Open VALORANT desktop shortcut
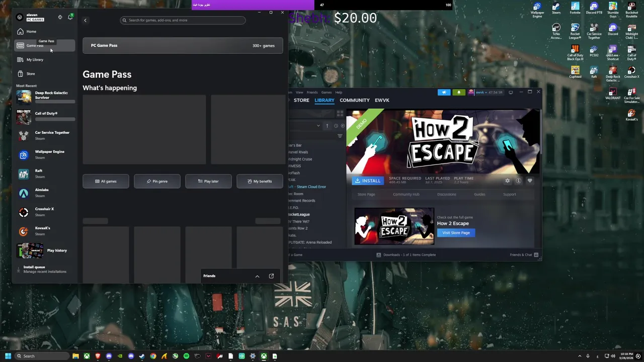This screenshot has width=644, height=362. pyautogui.click(x=613, y=94)
